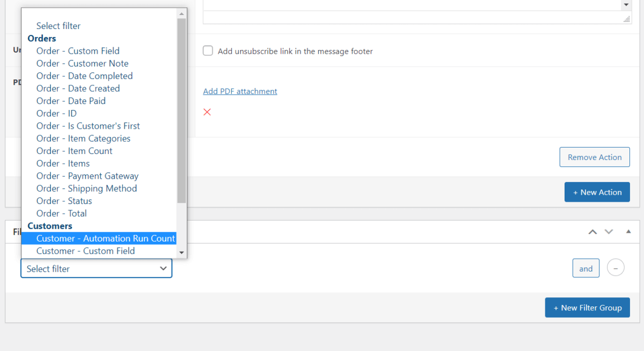Select the 'Order - Status' filter option
This screenshot has height=351, width=644.
pyautogui.click(x=64, y=200)
